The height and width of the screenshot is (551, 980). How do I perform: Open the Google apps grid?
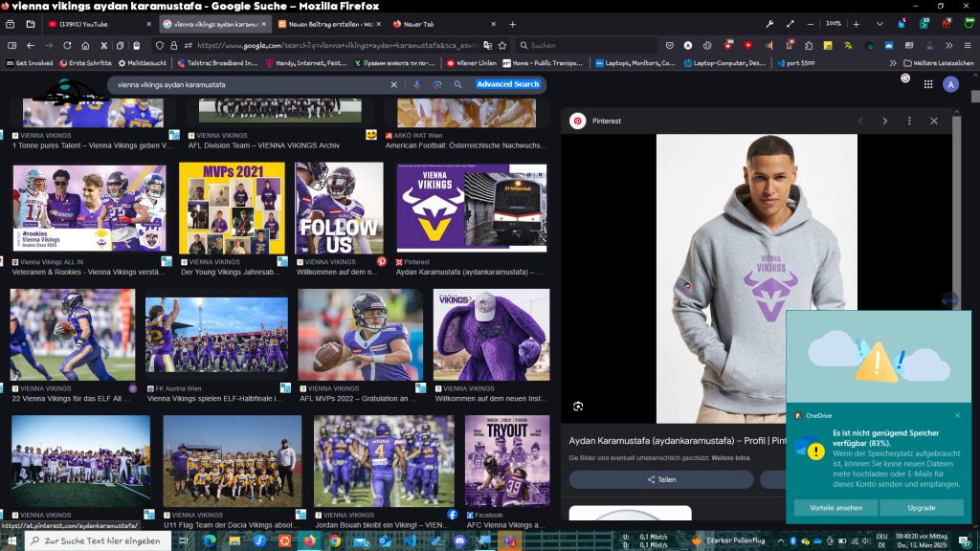[x=928, y=84]
